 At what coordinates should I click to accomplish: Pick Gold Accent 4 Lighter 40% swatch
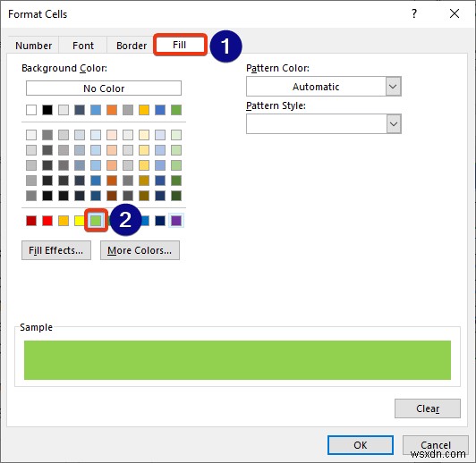(144, 165)
